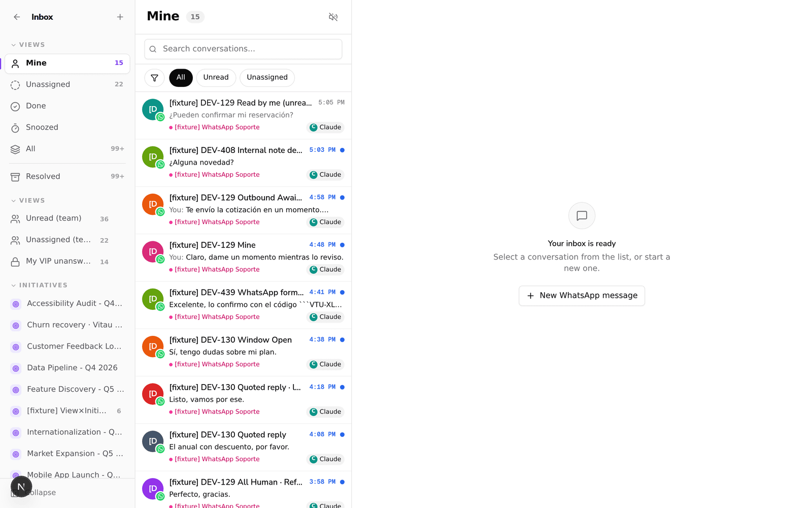Open DEV-439 WhatsApp form... conversation
This screenshot has height=508, width=812.
243,305
